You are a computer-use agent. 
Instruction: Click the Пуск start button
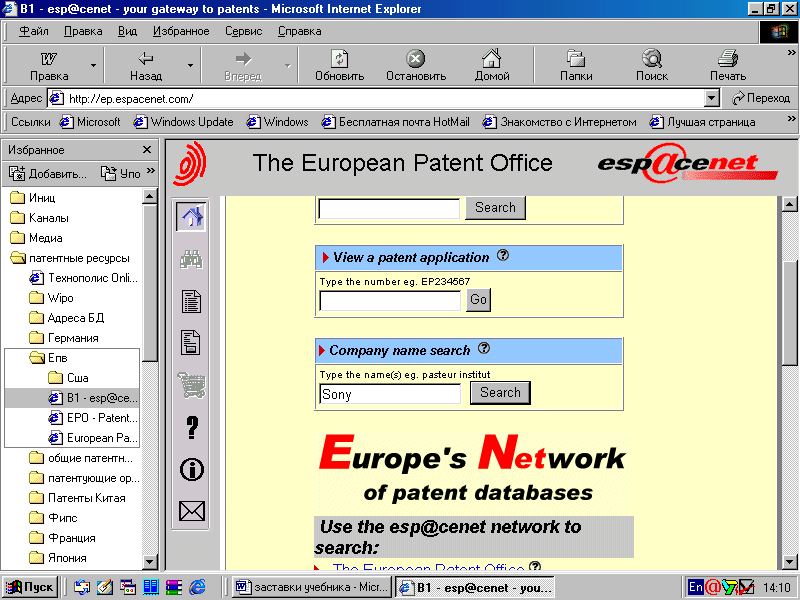click(30, 587)
